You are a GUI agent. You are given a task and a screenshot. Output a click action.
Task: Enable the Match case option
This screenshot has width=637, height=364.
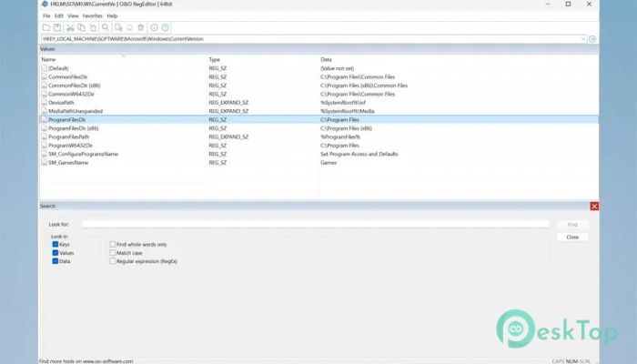[x=113, y=253]
